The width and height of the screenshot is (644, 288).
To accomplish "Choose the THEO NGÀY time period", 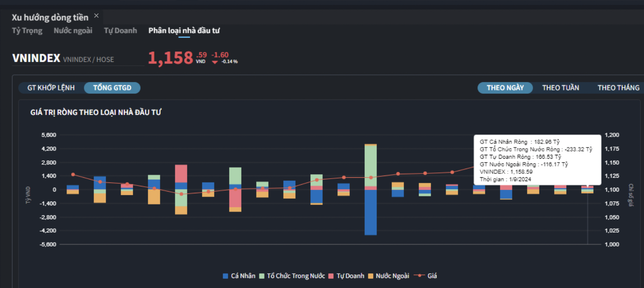I will [505, 88].
